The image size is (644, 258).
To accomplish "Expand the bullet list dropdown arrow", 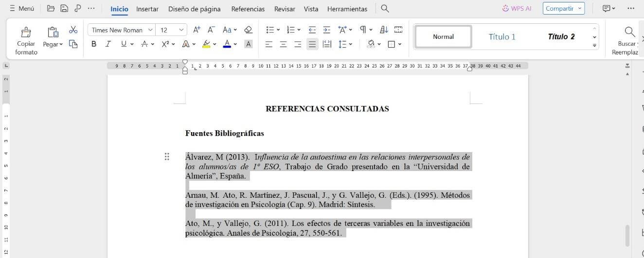I will click(x=278, y=30).
